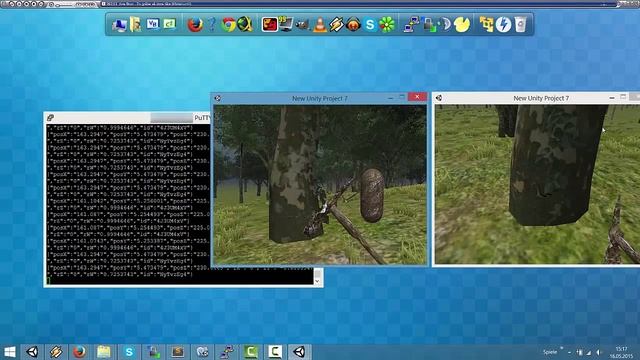
Task: Launch Google Chrome from the top dock
Action: [x=229, y=24]
